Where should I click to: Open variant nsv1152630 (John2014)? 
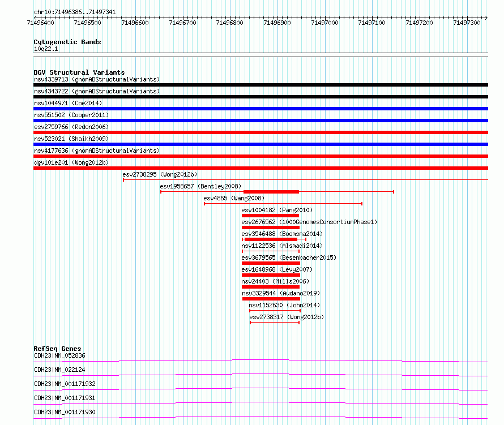(x=284, y=305)
